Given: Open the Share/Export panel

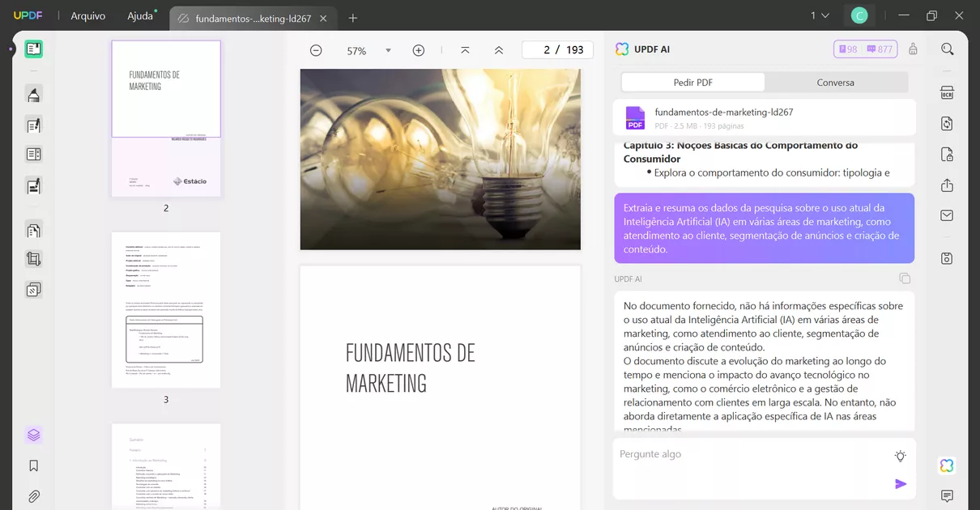Looking at the screenshot, I should click(x=947, y=185).
